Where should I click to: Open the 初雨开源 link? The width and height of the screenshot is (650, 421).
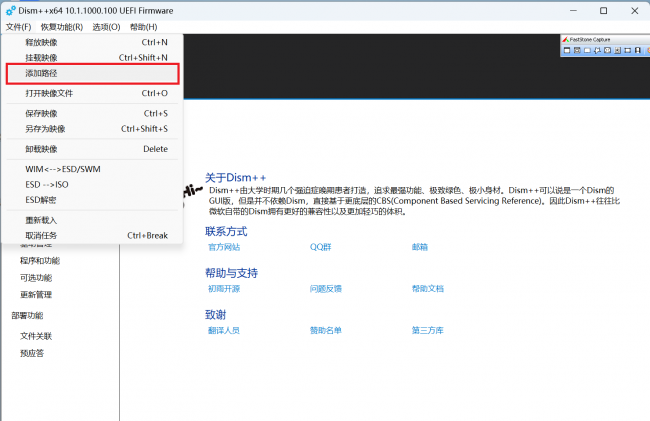pyautogui.click(x=224, y=288)
